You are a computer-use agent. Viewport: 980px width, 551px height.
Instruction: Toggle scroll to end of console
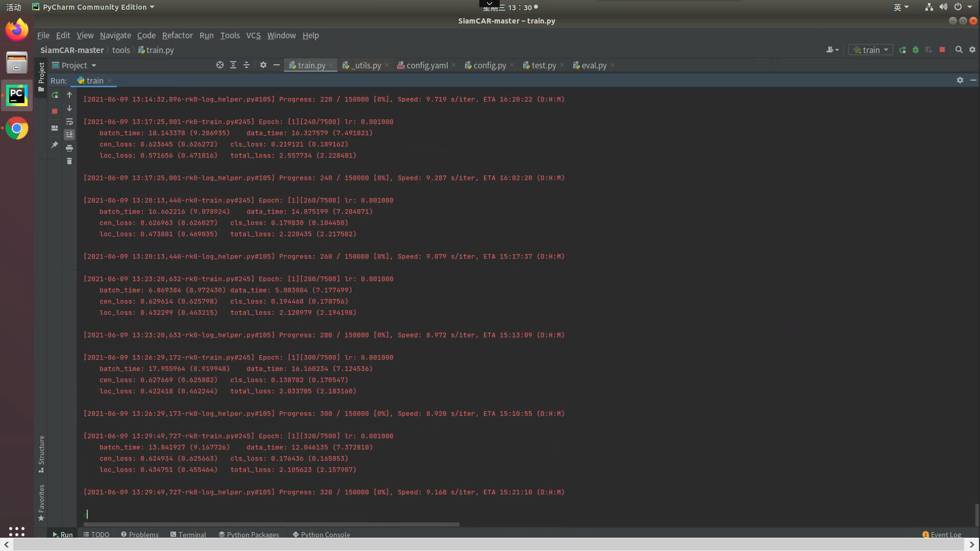[x=69, y=135]
